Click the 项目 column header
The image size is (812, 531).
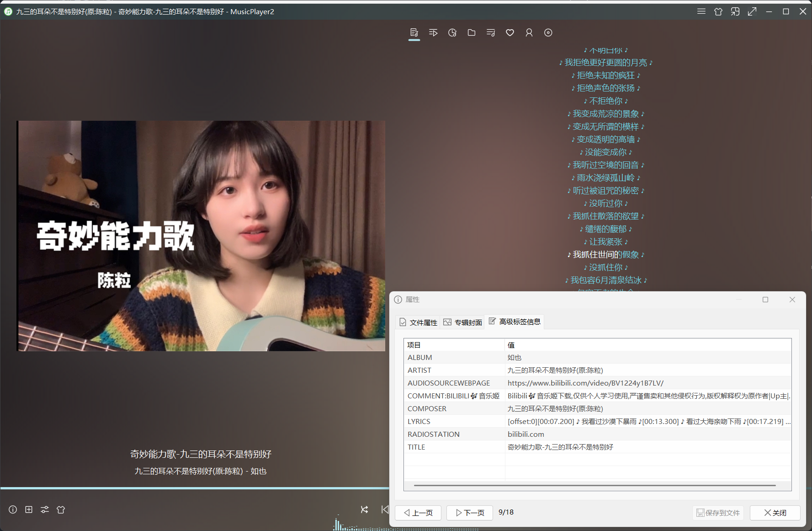pos(454,345)
